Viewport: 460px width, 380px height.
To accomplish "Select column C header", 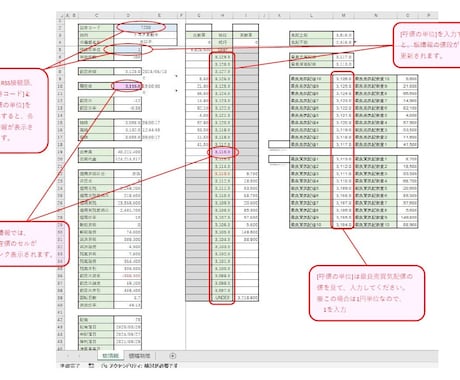I will pos(96,15).
